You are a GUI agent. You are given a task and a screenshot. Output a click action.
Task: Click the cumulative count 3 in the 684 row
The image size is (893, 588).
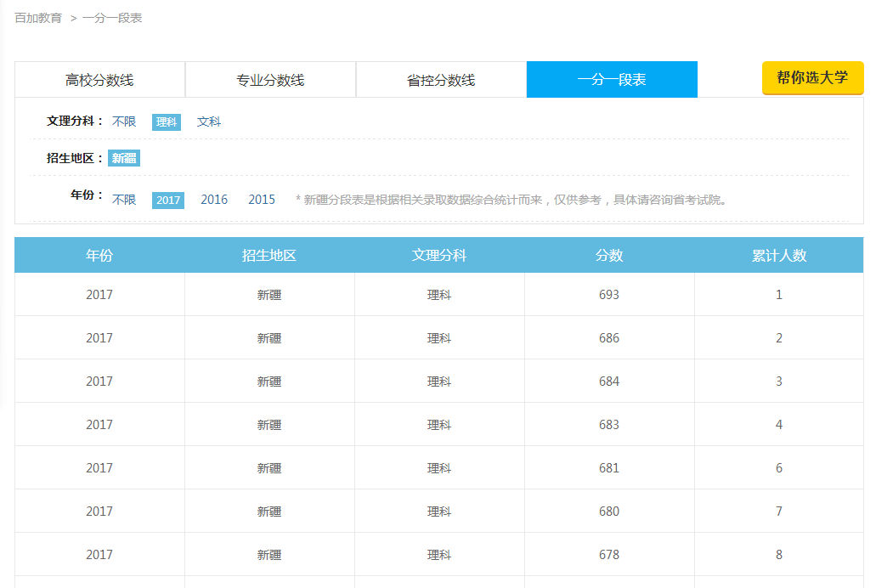coord(779,382)
